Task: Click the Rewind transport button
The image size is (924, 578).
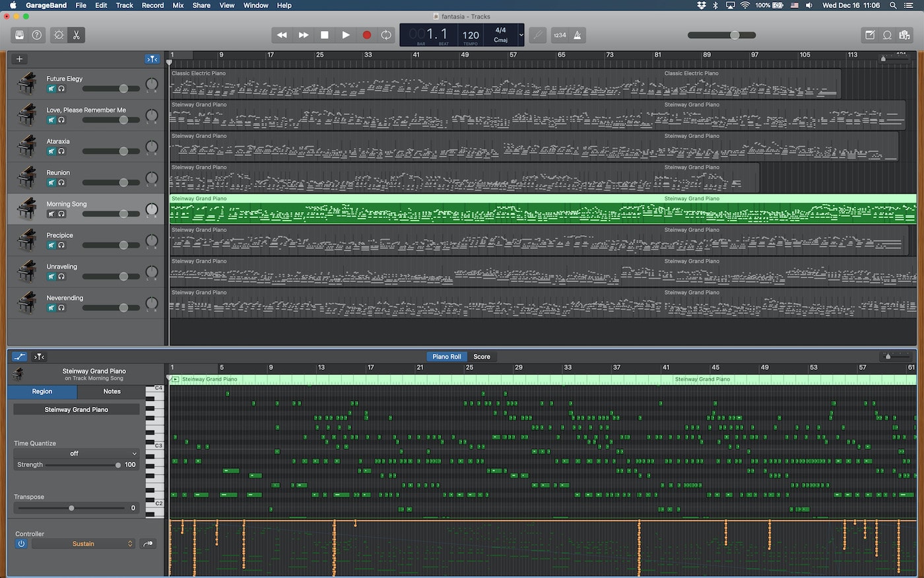Action: (282, 35)
